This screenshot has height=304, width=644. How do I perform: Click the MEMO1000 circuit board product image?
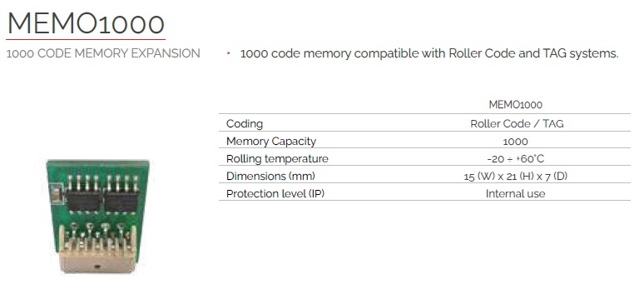pyautogui.click(x=97, y=217)
